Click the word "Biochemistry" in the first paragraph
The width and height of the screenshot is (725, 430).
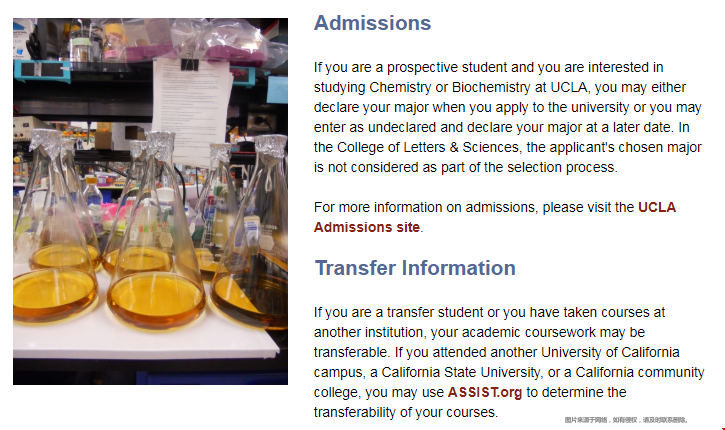coord(497,87)
